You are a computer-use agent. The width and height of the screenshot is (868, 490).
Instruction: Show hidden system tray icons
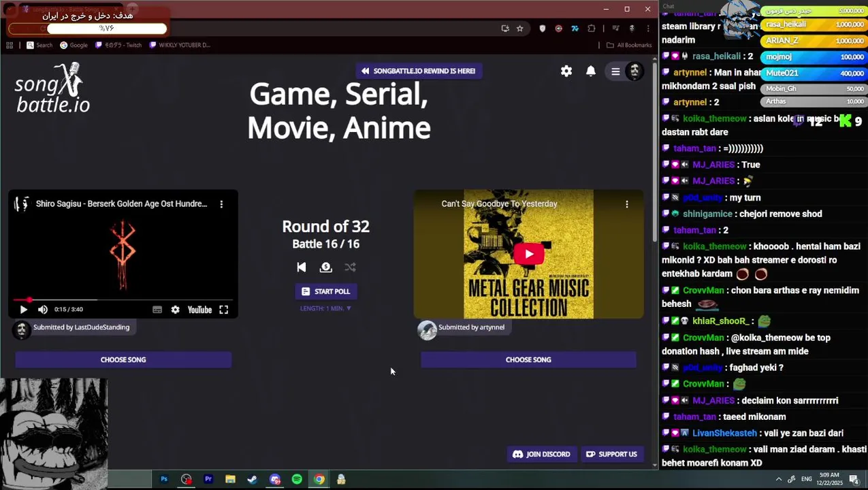(779, 479)
